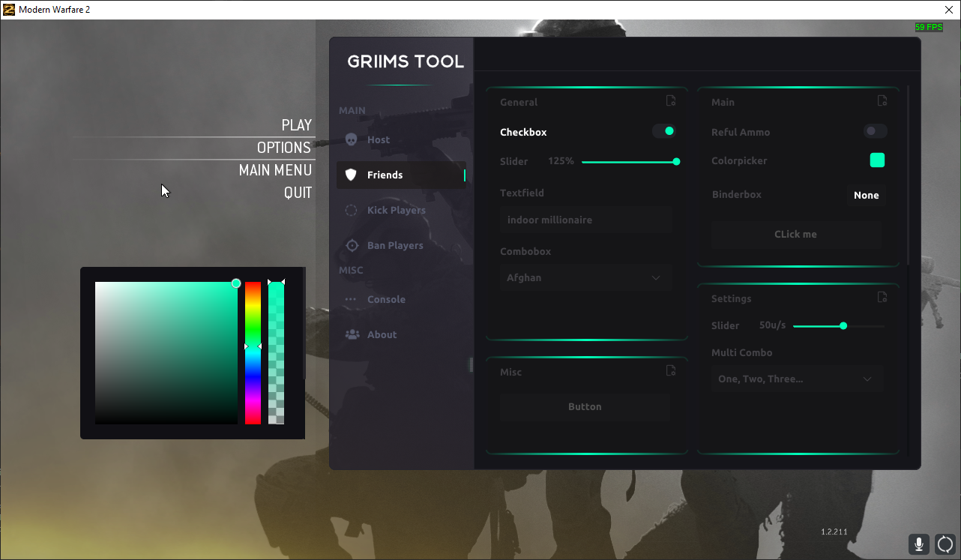This screenshot has height=560, width=961.
Task: Click the Main panel file icon
Action: click(882, 101)
